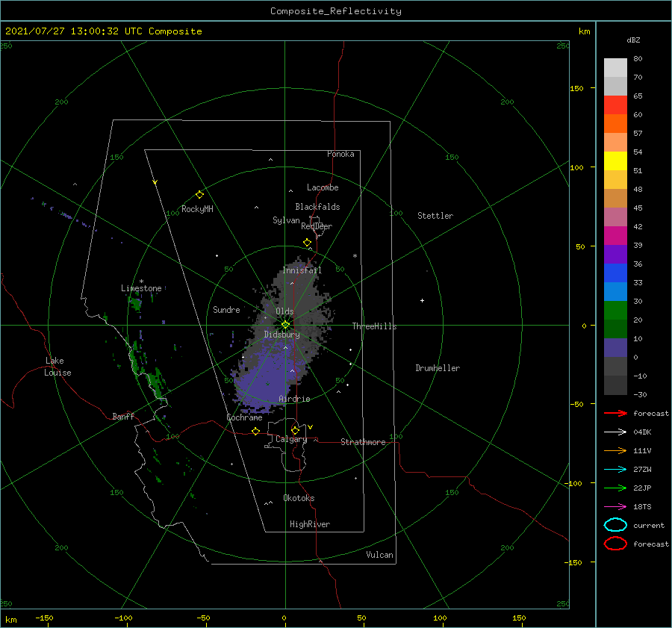Click the yellow diamond at radar center
Image resolution: width=672 pixels, height=628 pixels.
pos(285,325)
